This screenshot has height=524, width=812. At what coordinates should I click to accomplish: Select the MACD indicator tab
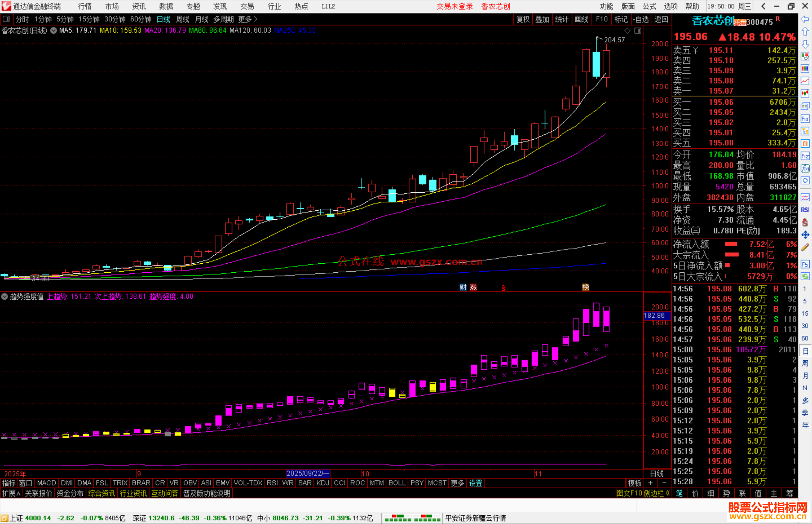pyautogui.click(x=47, y=483)
